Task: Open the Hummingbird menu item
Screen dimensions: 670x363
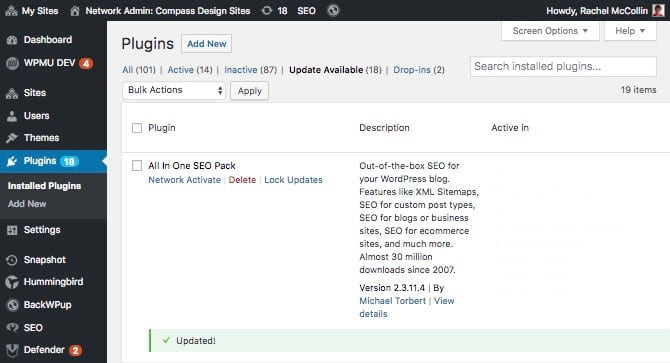Action: click(x=53, y=282)
